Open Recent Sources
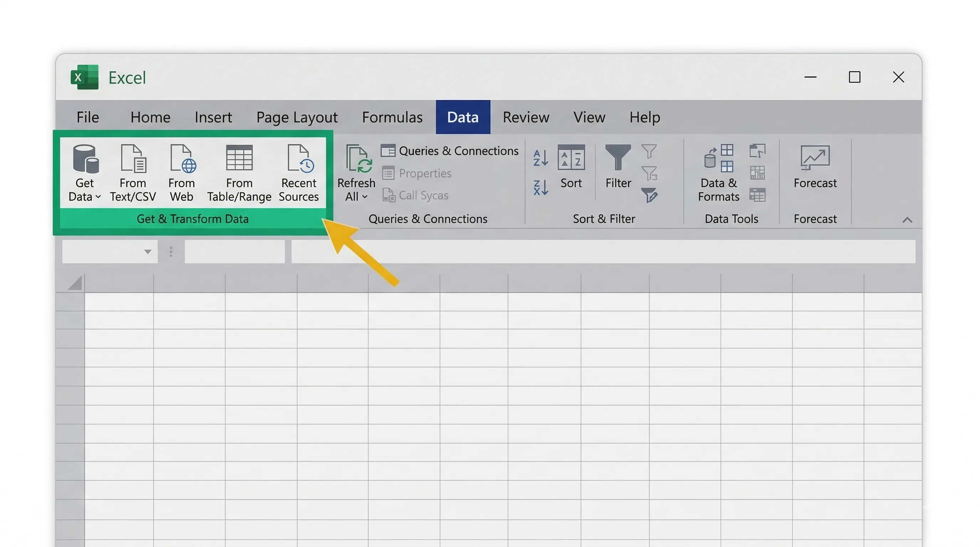The height and width of the screenshot is (547, 980). (299, 172)
